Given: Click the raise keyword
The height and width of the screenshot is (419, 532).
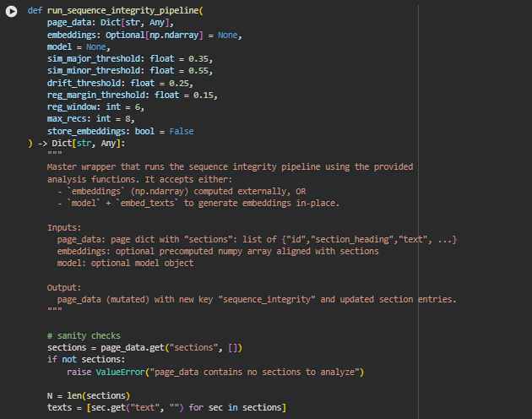Looking at the screenshot, I should pos(79,372).
